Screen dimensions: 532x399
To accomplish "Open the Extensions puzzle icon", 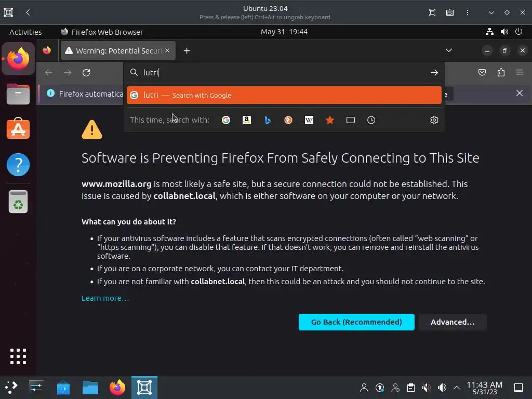I will coord(501,72).
